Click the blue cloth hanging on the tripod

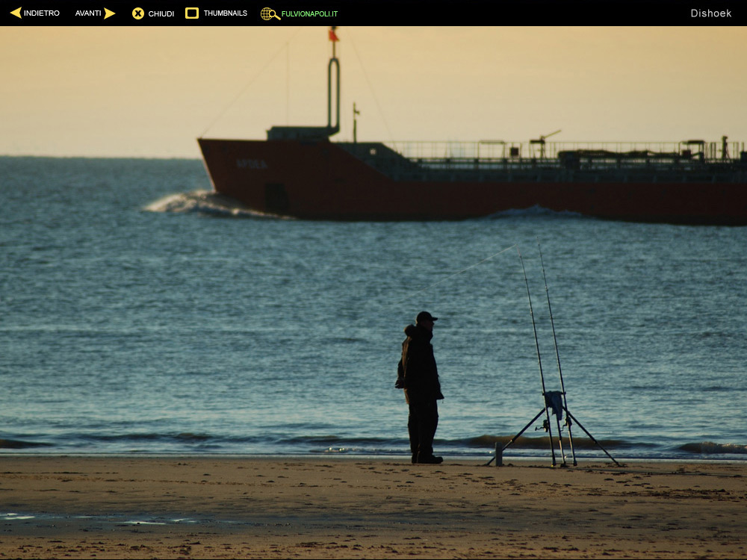(554, 402)
